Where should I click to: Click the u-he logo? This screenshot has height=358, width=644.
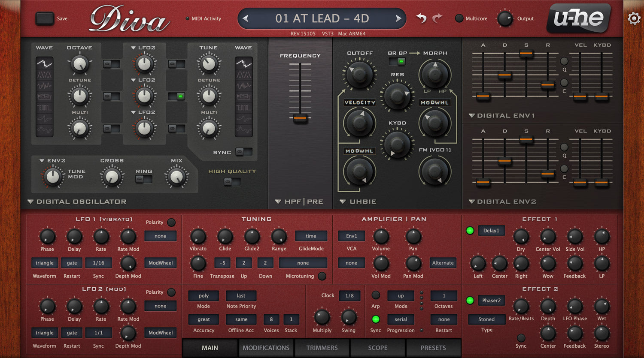point(578,18)
